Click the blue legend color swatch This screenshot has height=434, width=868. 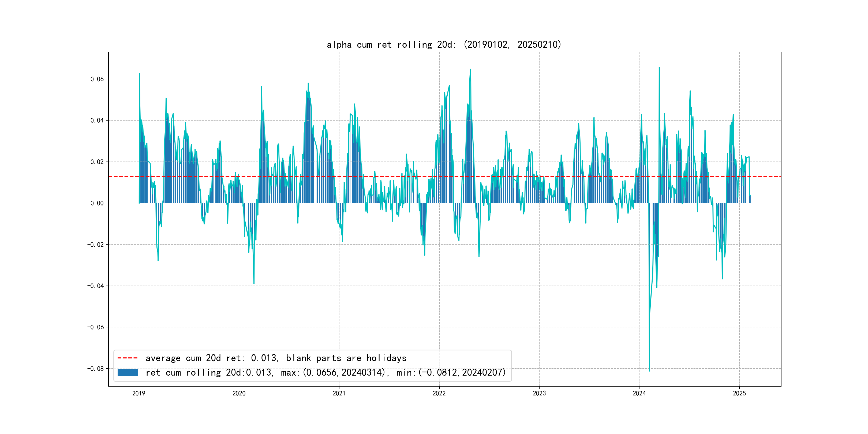coord(127,372)
